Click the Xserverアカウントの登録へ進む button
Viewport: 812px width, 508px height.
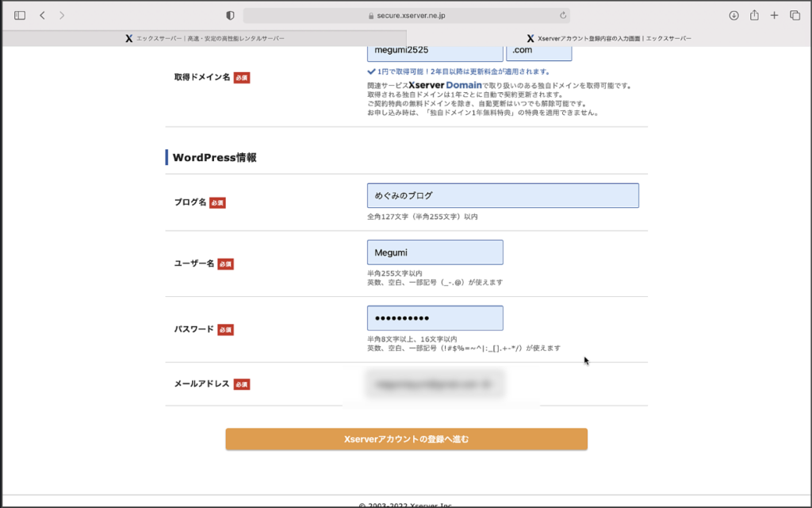407,439
